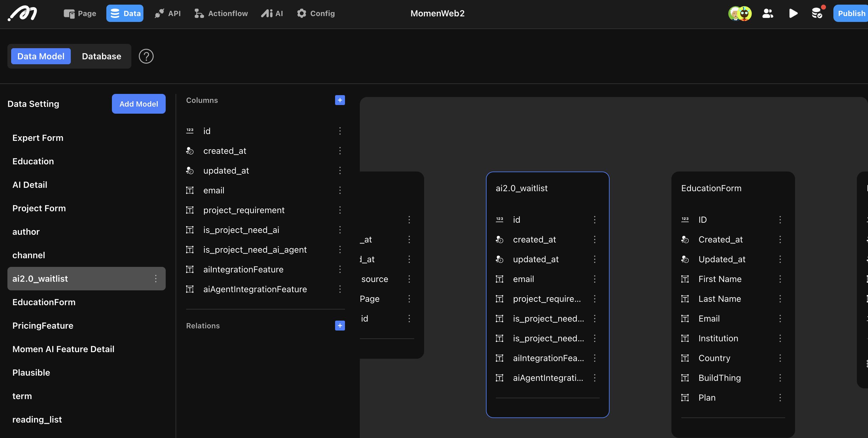Screen dimensions: 868x438
Task: Select the Data Model view
Action: click(x=41, y=56)
